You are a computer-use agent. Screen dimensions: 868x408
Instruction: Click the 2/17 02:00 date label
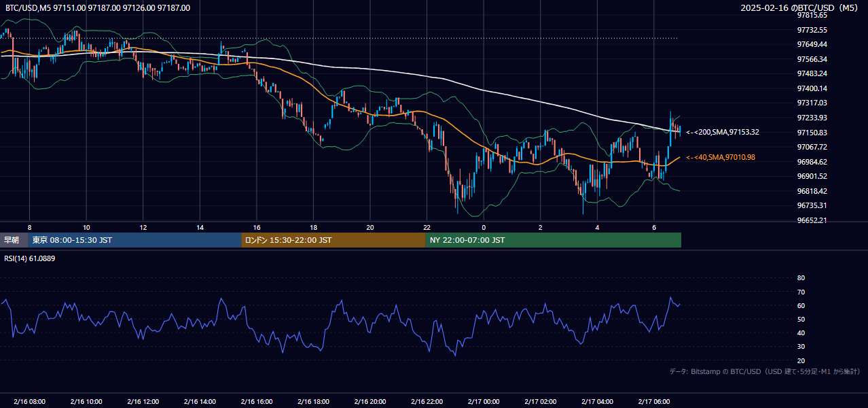click(x=540, y=402)
